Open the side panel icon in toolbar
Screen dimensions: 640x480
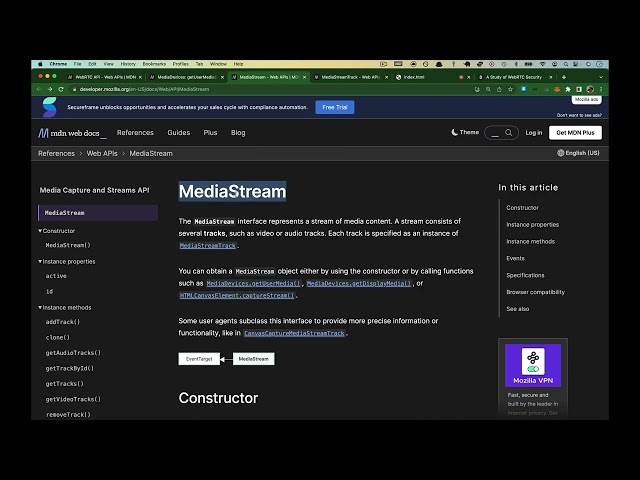click(579, 89)
